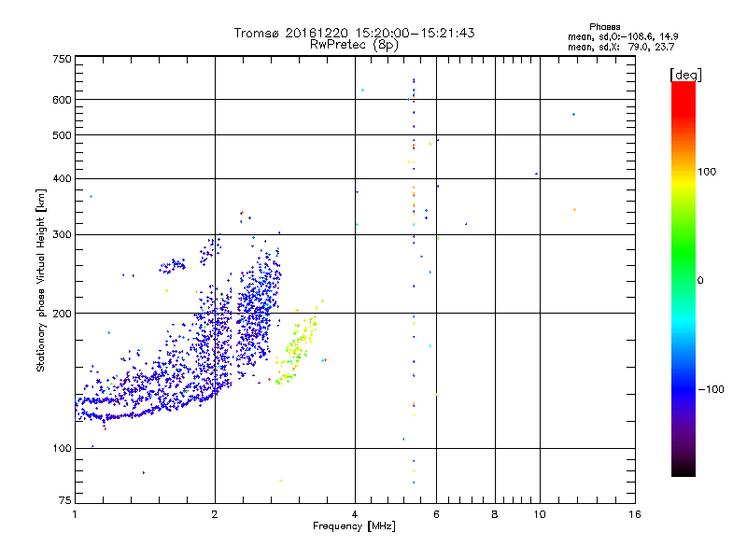Click the y-axis label 'Stationary phase Virtual Height [km]'
747x560 pixels.
[41, 280]
